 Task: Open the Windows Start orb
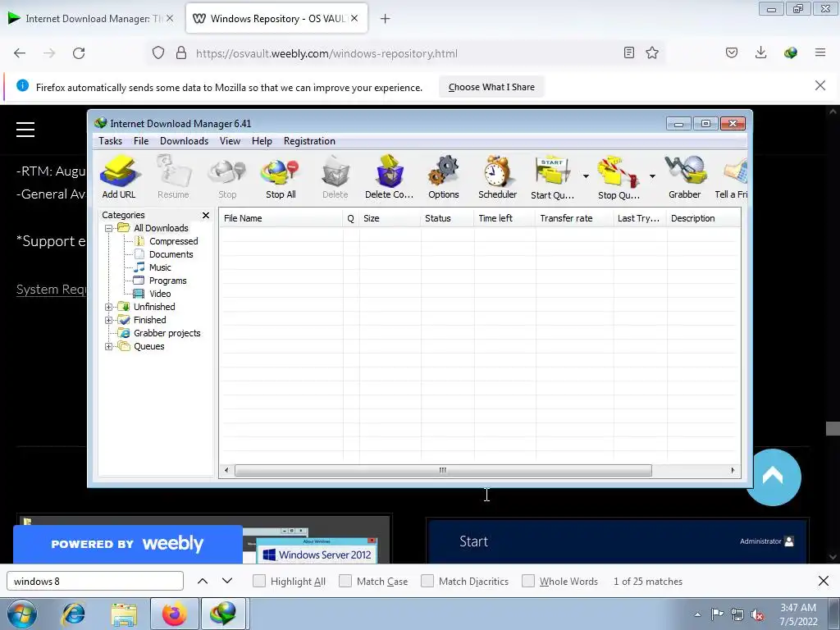coord(22,614)
